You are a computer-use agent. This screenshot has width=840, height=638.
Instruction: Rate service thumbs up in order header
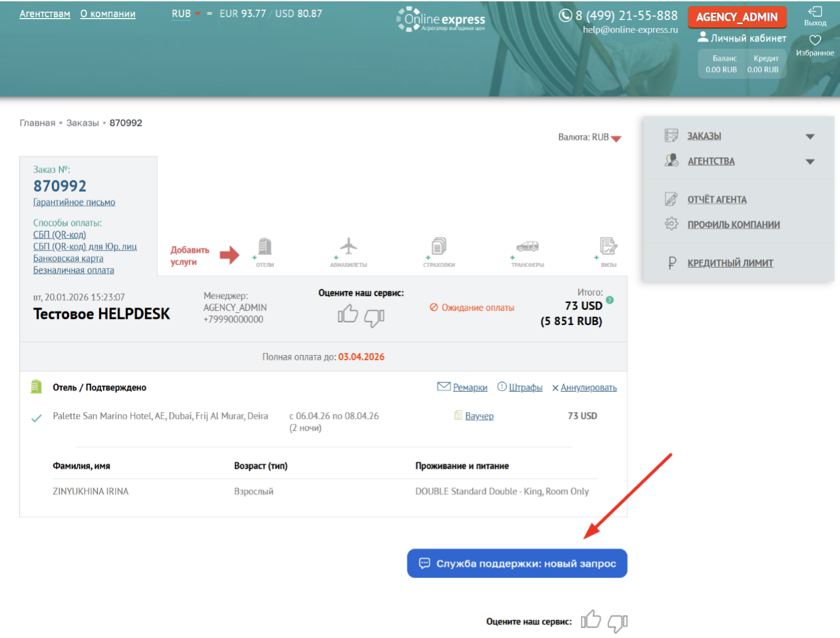coord(347,314)
